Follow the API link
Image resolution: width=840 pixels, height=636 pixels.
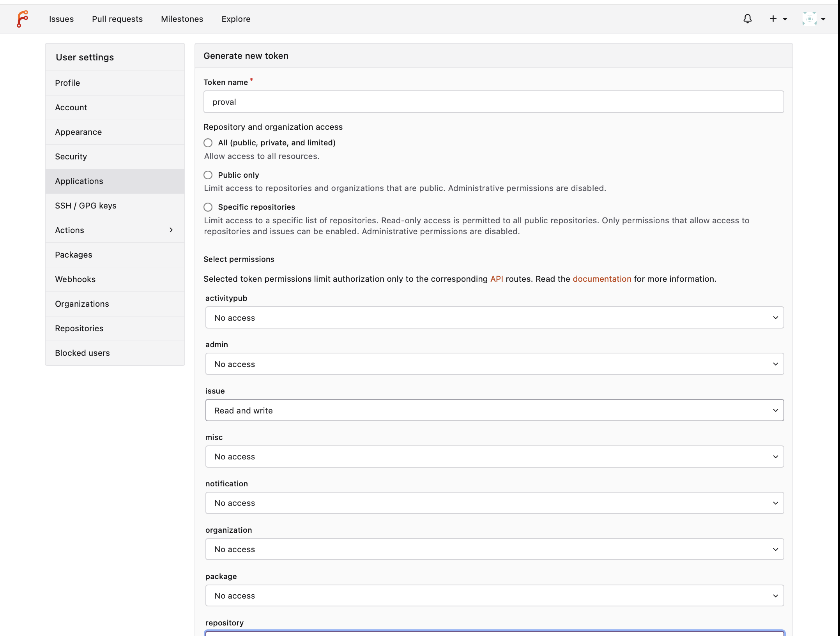point(497,279)
